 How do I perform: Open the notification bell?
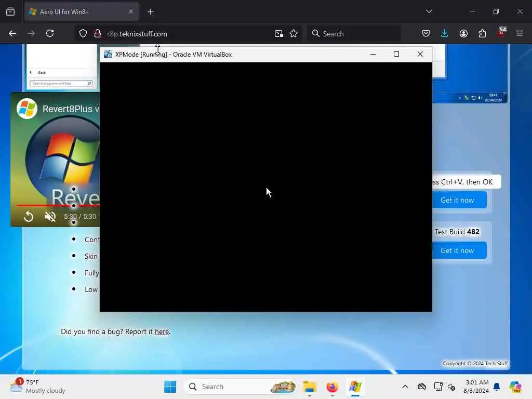click(x=497, y=387)
